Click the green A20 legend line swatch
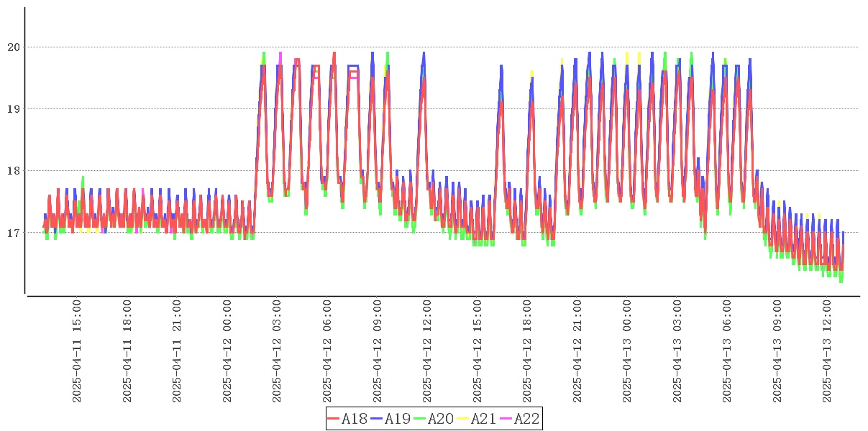The width and height of the screenshot is (868, 431). pyautogui.click(x=420, y=419)
